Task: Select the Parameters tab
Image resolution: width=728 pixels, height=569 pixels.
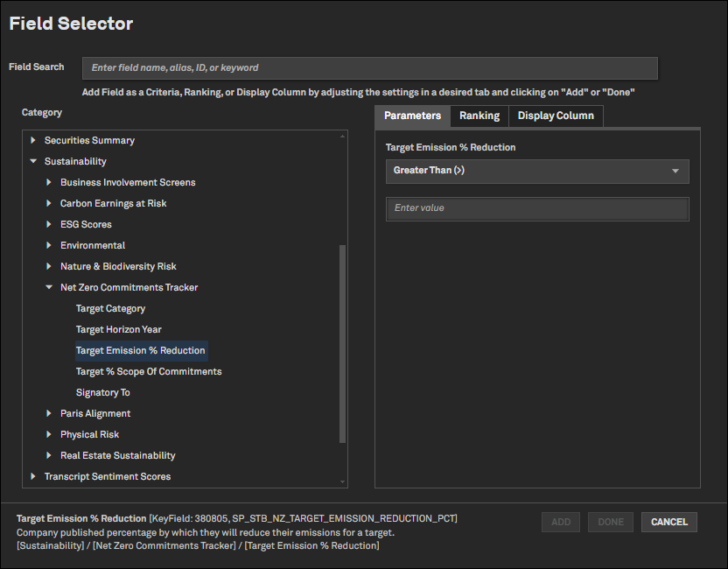Action: click(412, 116)
